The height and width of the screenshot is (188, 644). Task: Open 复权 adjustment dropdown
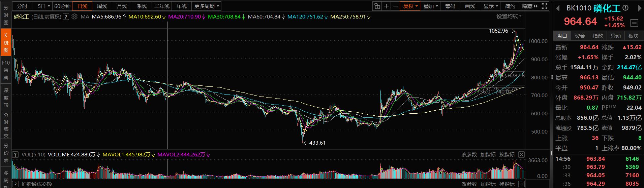coord(410,6)
